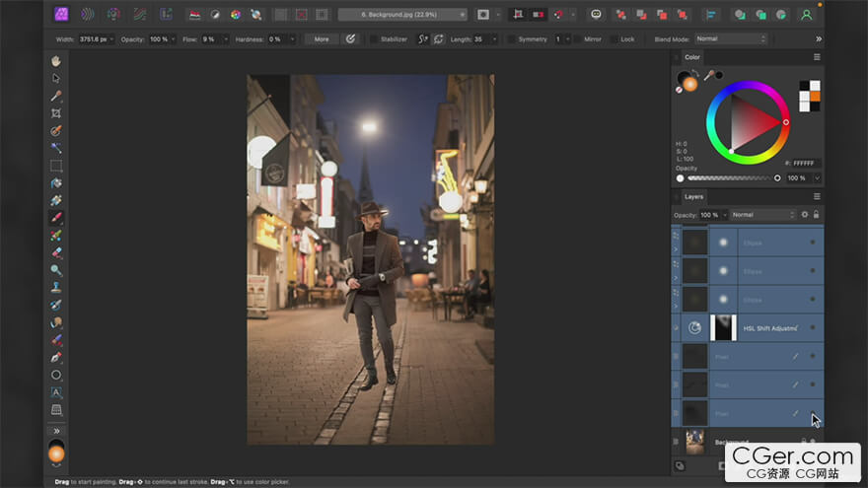This screenshot has height=488, width=868.
Task: Open the Blend Mode dropdown in toolbar
Action: click(x=730, y=38)
